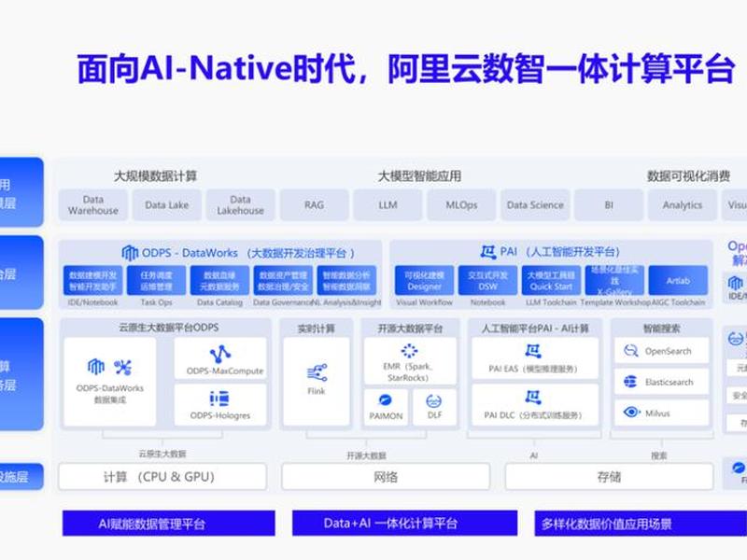Click the 数据建模开发 box above IDE/Notebook
This screenshot has height=560, width=747.
[92, 281]
